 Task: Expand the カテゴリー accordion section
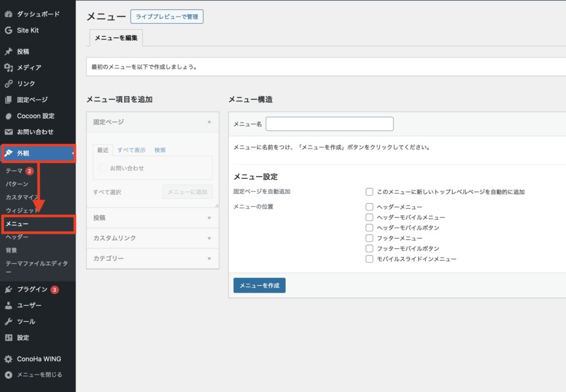[153, 258]
